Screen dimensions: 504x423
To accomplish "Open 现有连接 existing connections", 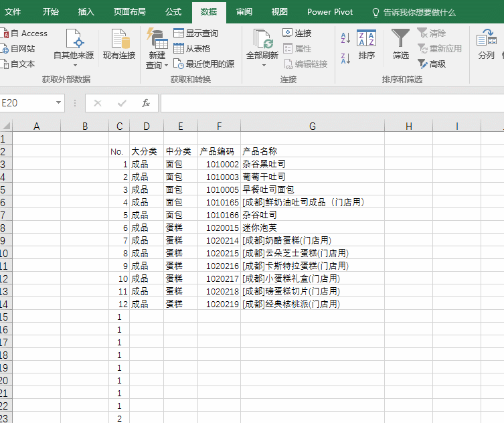I will [119, 46].
